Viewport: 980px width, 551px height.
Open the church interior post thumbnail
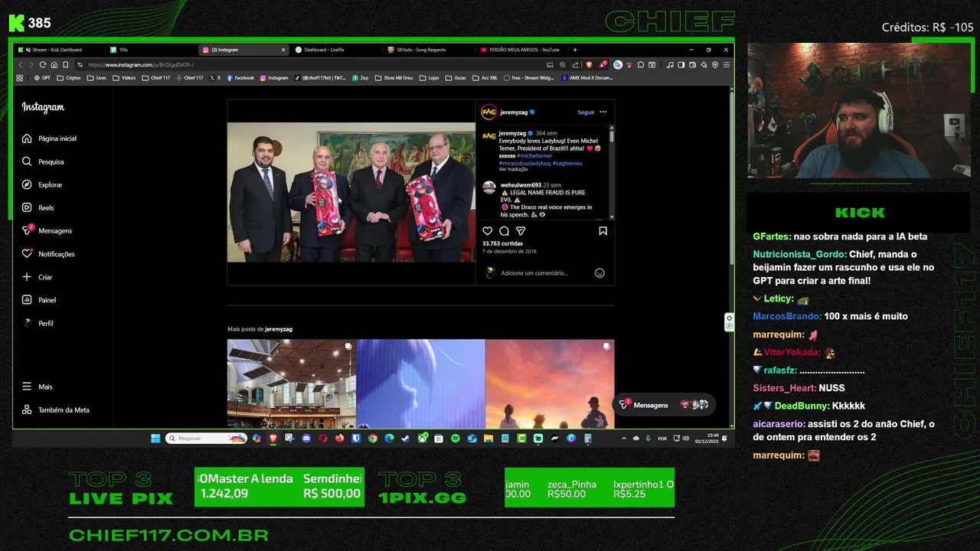click(292, 384)
